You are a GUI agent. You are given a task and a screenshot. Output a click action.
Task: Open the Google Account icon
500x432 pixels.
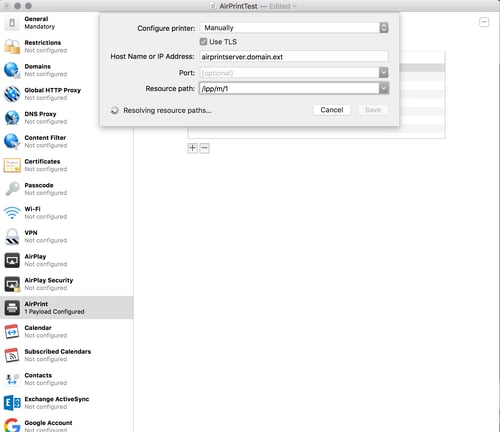pos(12,426)
